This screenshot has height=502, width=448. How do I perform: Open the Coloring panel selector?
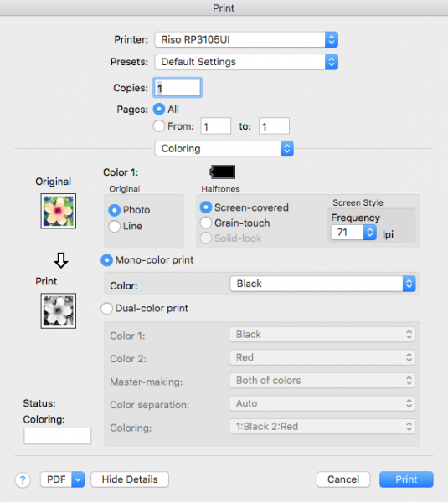pos(224,149)
